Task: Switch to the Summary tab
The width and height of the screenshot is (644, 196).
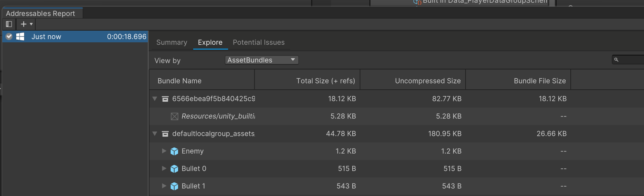Action: [171, 42]
